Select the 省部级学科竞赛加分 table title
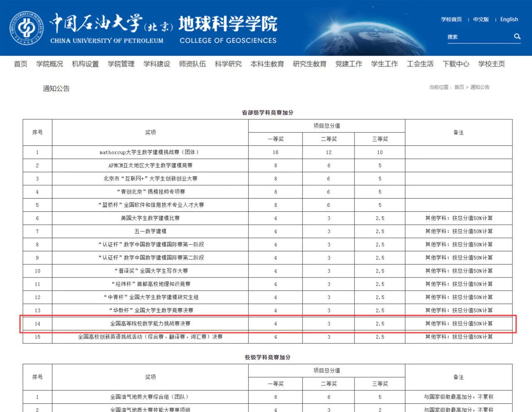The image size is (532, 412). pos(268,113)
